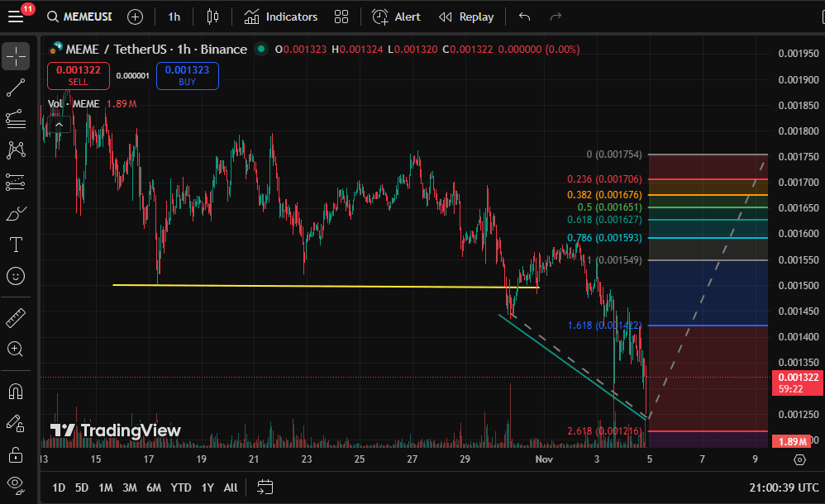Open the candlestick chart type dropdown

212,17
